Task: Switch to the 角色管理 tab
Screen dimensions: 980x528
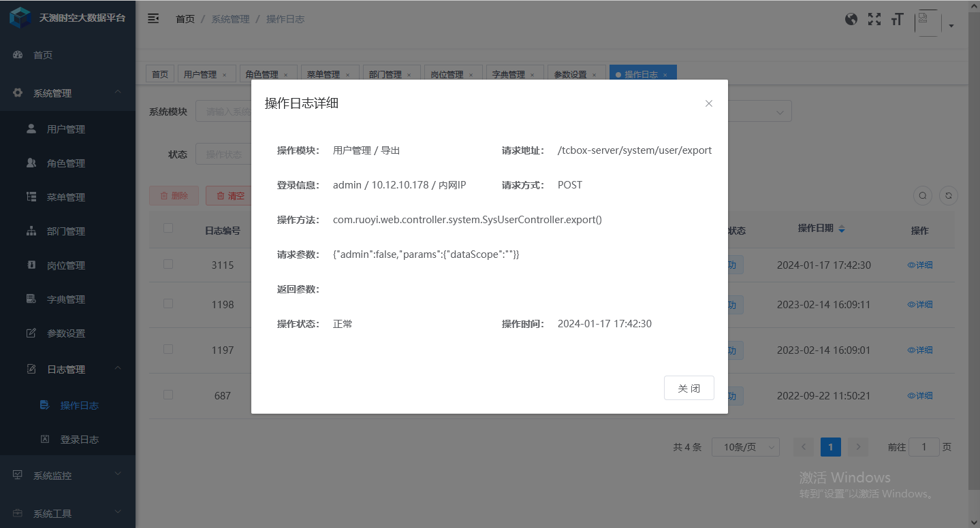Action: pos(263,73)
